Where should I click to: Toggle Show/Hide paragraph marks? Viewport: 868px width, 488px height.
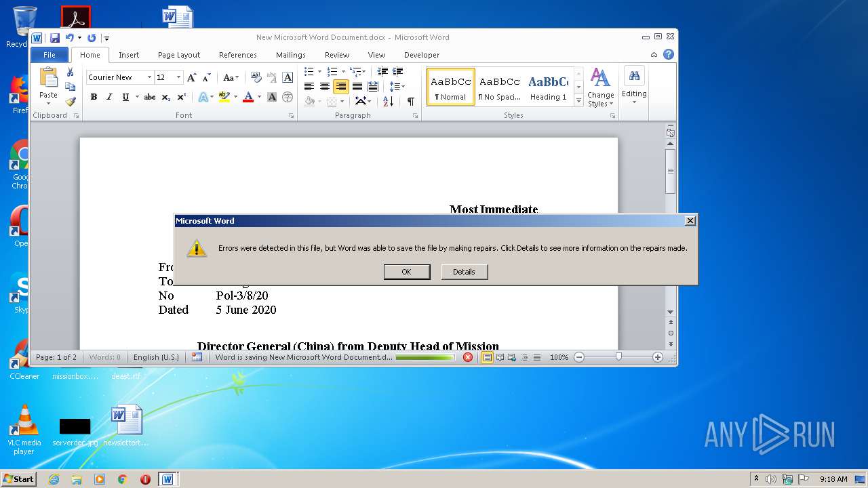point(410,101)
